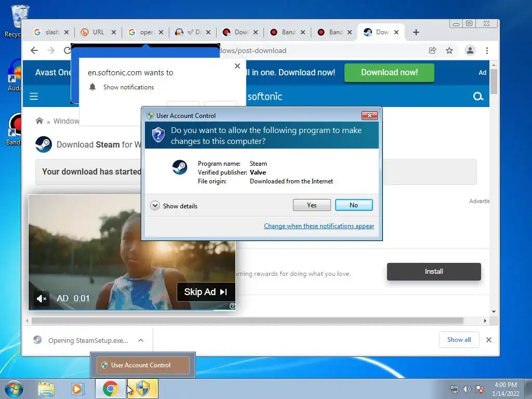Open Change when these notifications appear link
This screenshot has height=399, width=532.
[319, 226]
